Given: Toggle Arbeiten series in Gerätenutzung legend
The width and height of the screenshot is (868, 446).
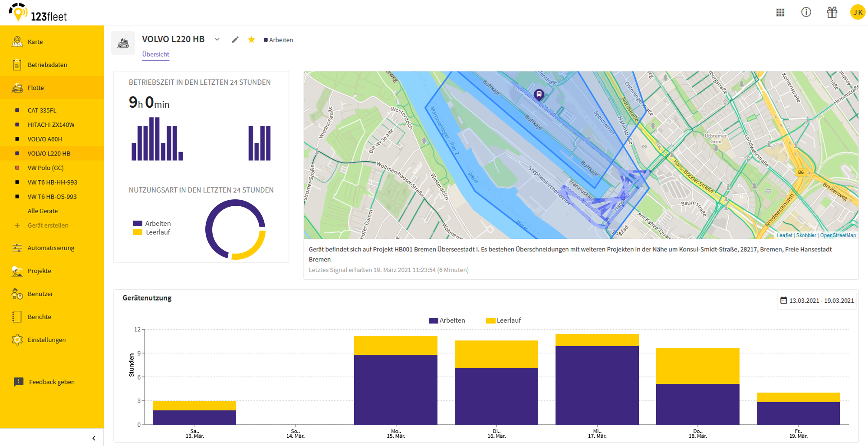Looking at the screenshot, I should click(447, 320).
